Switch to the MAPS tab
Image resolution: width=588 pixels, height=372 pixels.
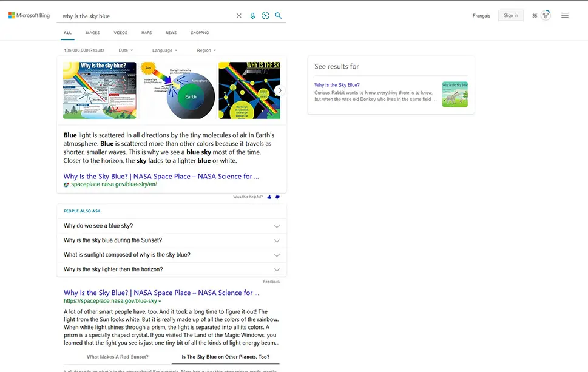[x=147, y=33]
